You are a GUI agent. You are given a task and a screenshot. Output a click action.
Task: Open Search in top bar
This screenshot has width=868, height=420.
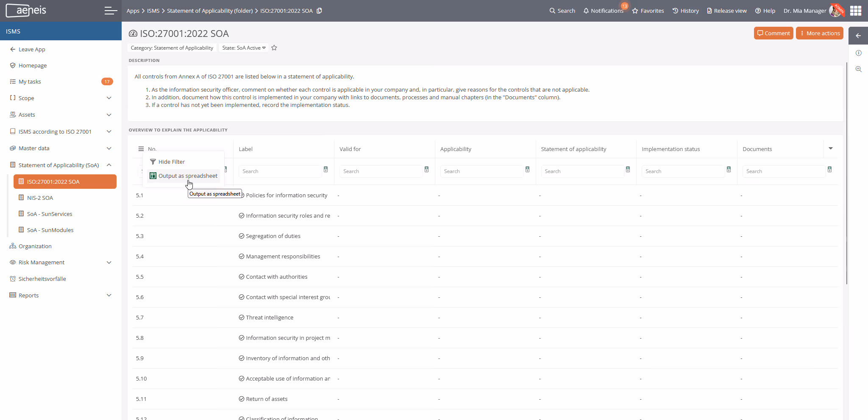pos(562,11)
